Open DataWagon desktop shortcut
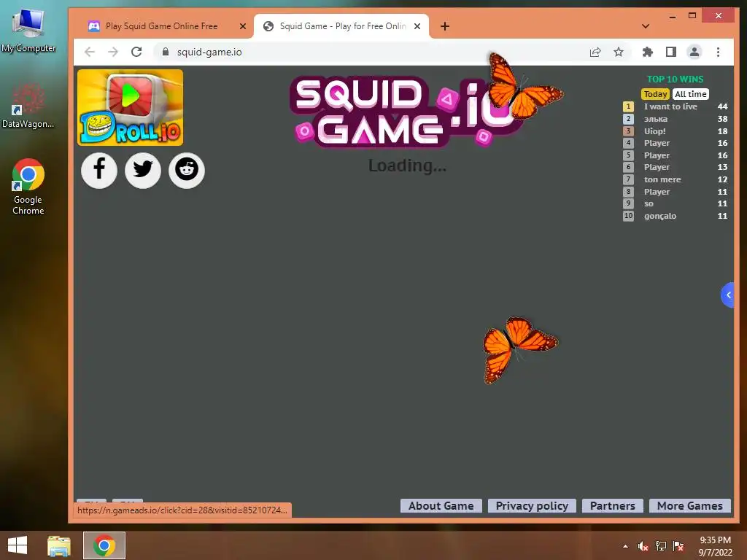 coord(28,106)
